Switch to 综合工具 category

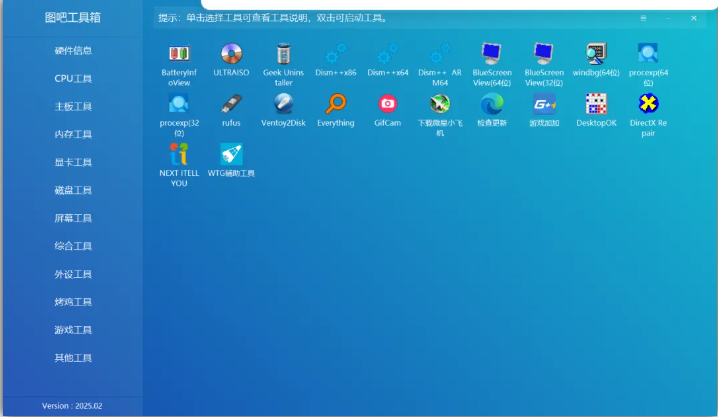pos(73,246)
